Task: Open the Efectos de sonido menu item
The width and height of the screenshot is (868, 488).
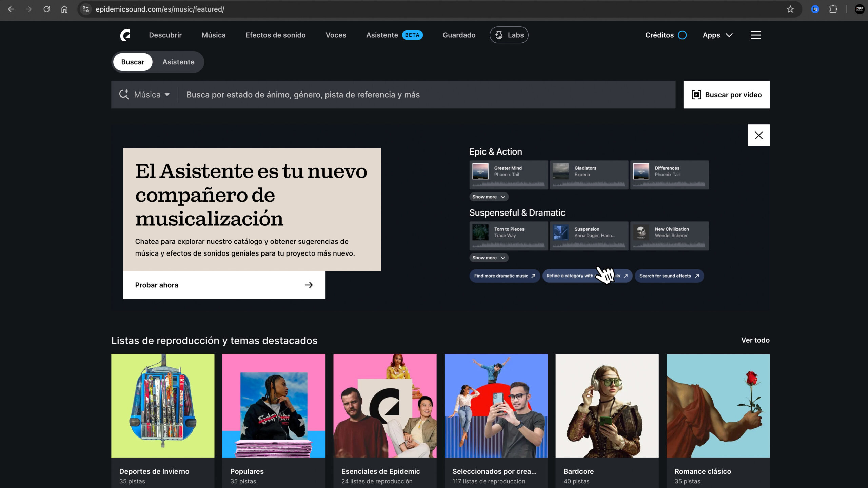Action: pos(276,35)
